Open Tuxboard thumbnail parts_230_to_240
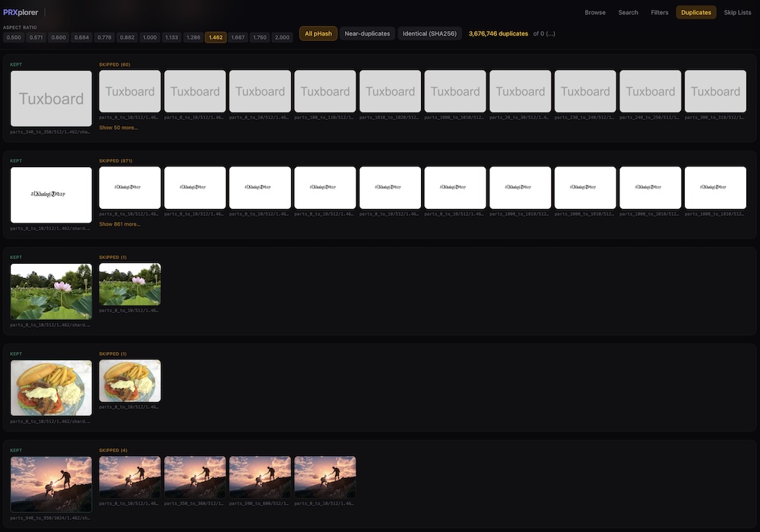Viewport: 760px width, 532px height. click(x=585, y=91)
